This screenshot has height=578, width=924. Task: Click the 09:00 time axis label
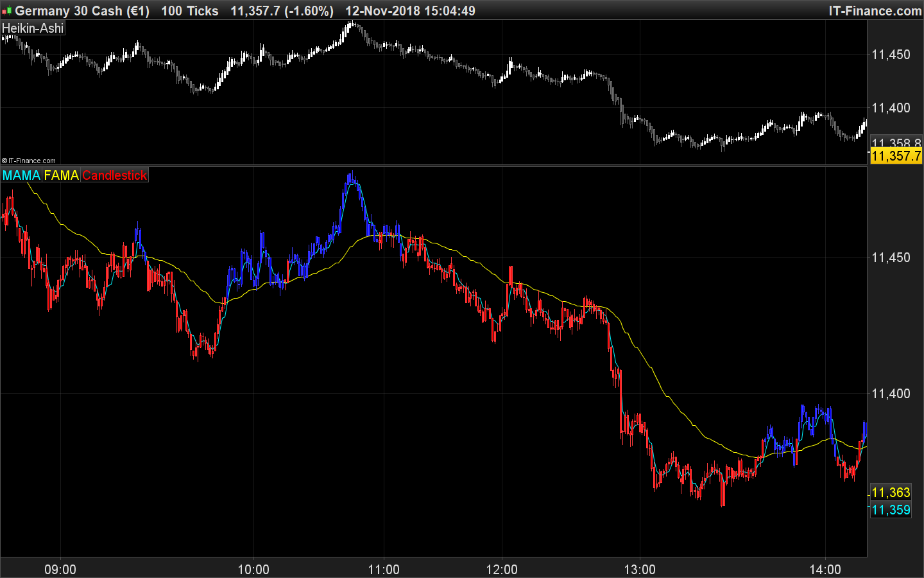60,570
